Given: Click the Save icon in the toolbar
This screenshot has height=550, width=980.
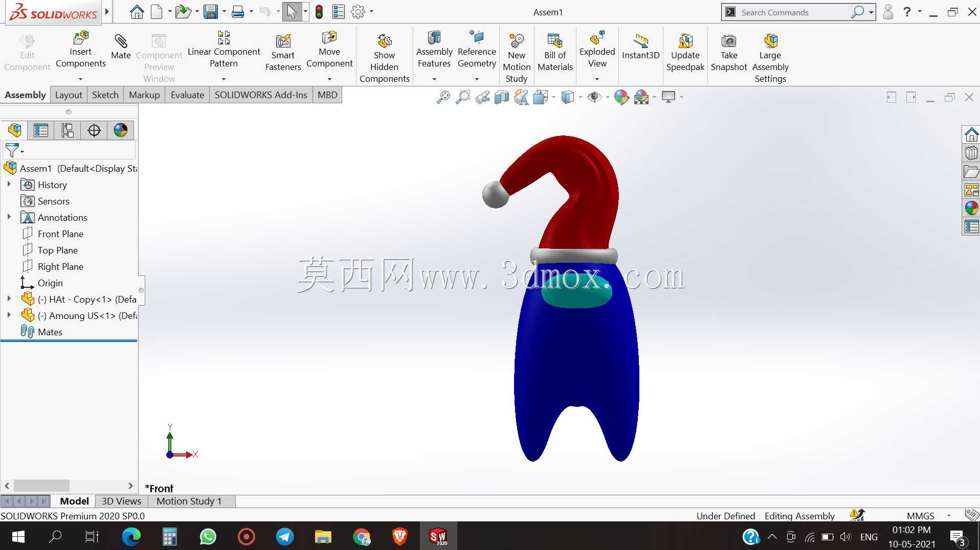Looking at the screenshot, I should [x=210, y=11].
